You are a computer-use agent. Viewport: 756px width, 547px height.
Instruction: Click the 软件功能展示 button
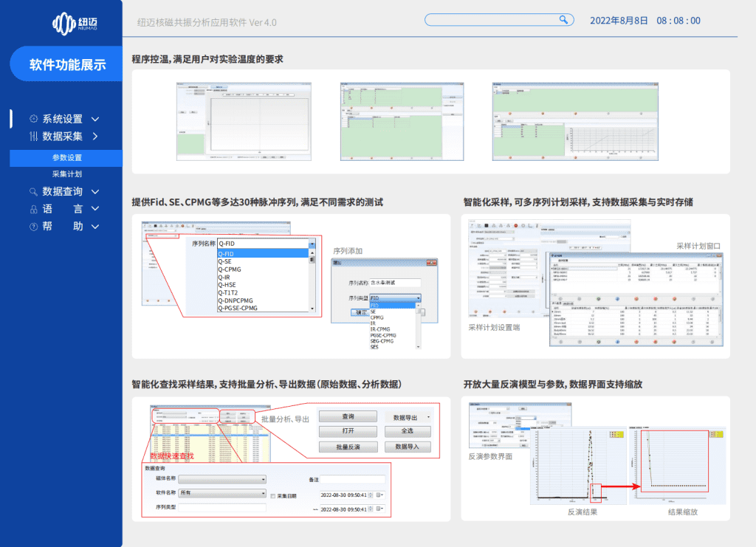coord(67,65)
